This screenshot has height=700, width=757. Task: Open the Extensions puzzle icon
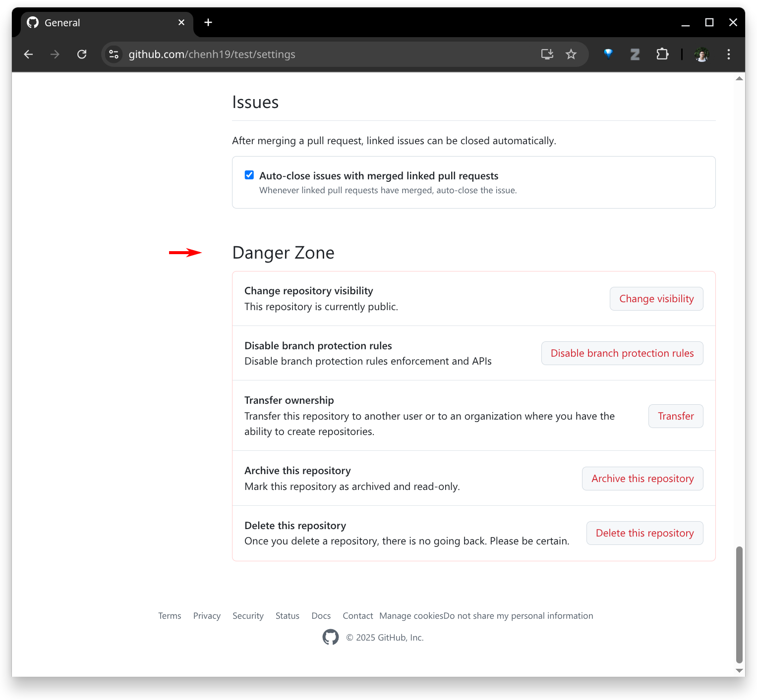(x=662, y=54)
